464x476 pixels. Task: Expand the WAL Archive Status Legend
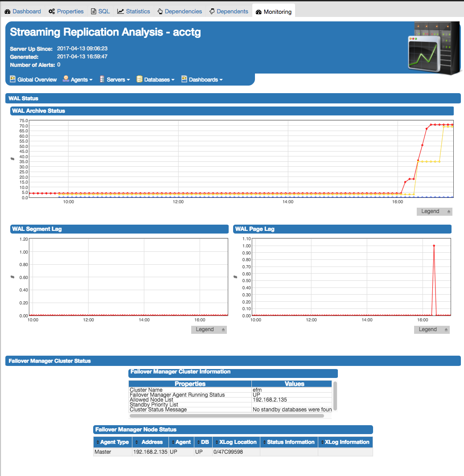[x=435, y=211]
